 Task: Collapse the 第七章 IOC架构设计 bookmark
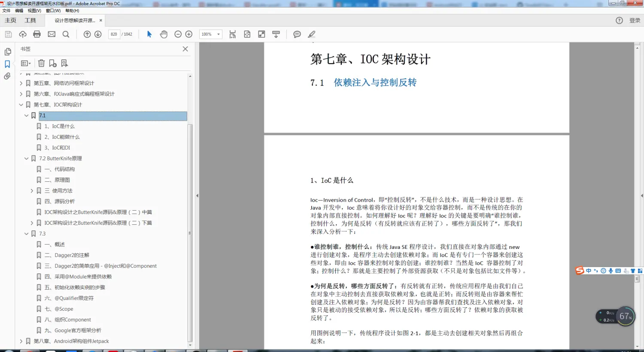click(x=21, y=105)
